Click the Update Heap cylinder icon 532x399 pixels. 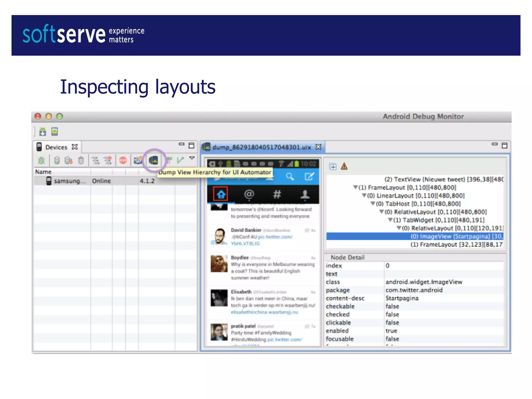(57, 161)
